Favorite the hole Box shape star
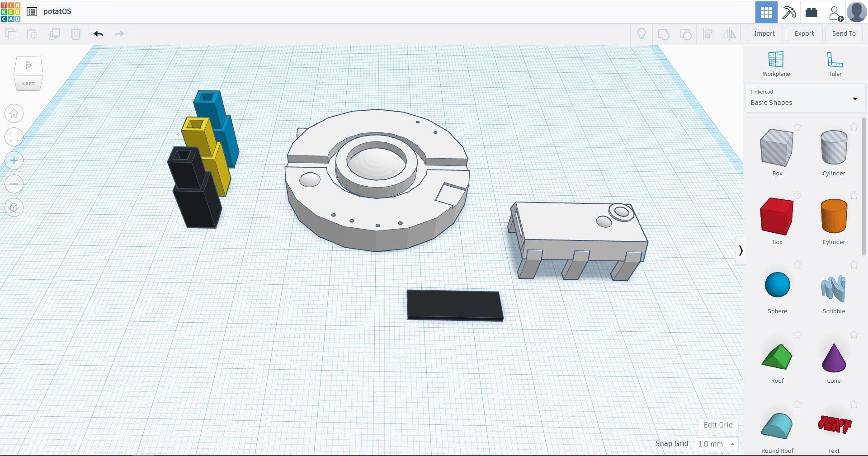The image size is (868, 456). pos(797,127)
